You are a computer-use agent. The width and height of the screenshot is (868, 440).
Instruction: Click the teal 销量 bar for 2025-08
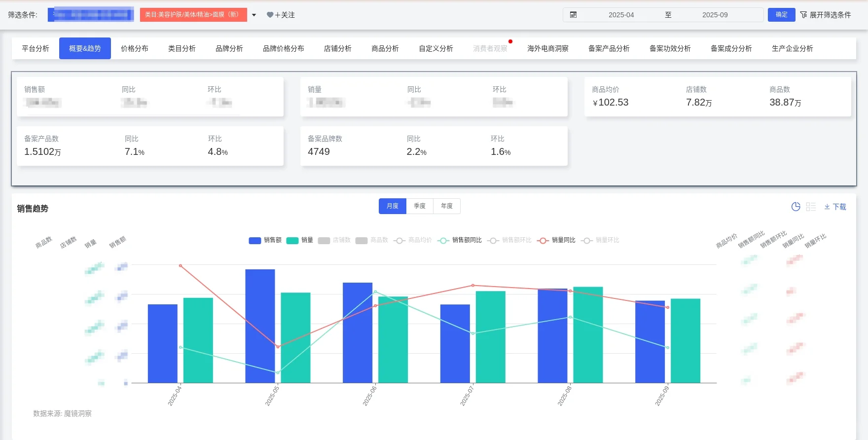(x=588, y=335)
